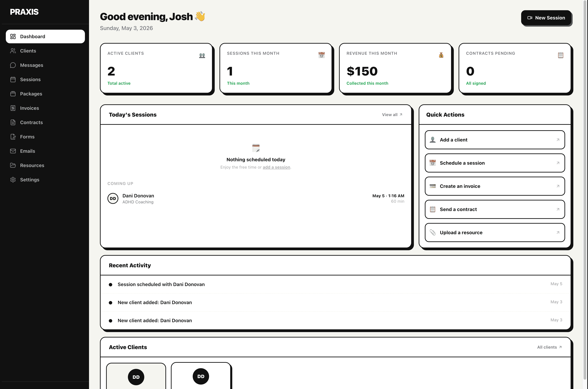Image resolution: width=588 pixels, height=389 pixels.
Task: Click the money bag icon on the Revenue card
Action: 441,55
